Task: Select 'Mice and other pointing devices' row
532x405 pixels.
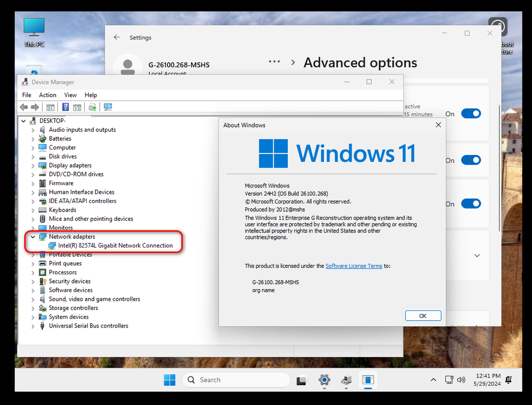Action: coord(91,219)
